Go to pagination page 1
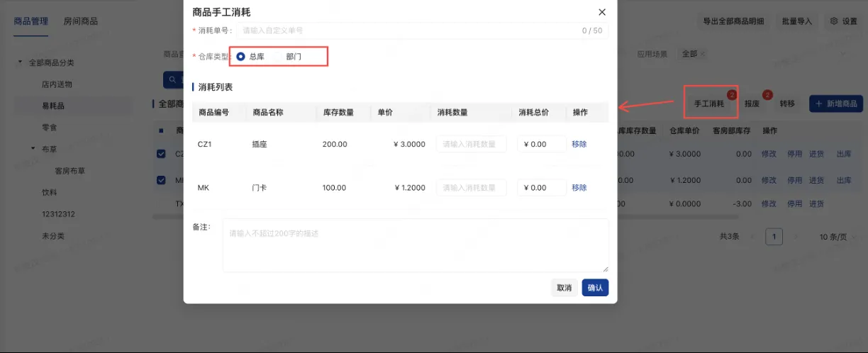The image size is (868, 353). (774, 237)
